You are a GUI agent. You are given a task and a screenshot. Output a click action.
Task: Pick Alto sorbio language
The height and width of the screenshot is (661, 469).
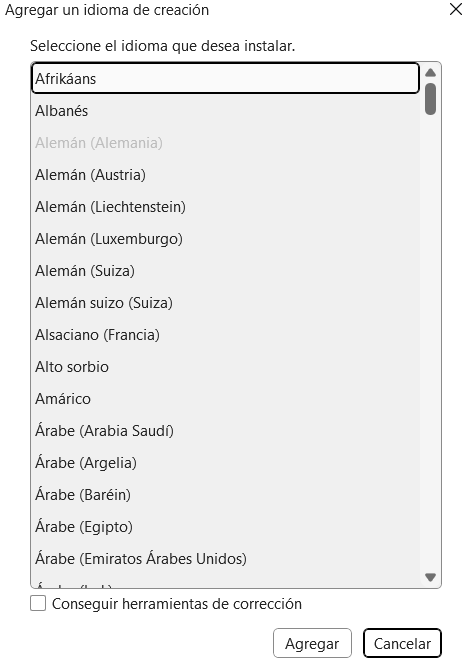click(225, 367)
